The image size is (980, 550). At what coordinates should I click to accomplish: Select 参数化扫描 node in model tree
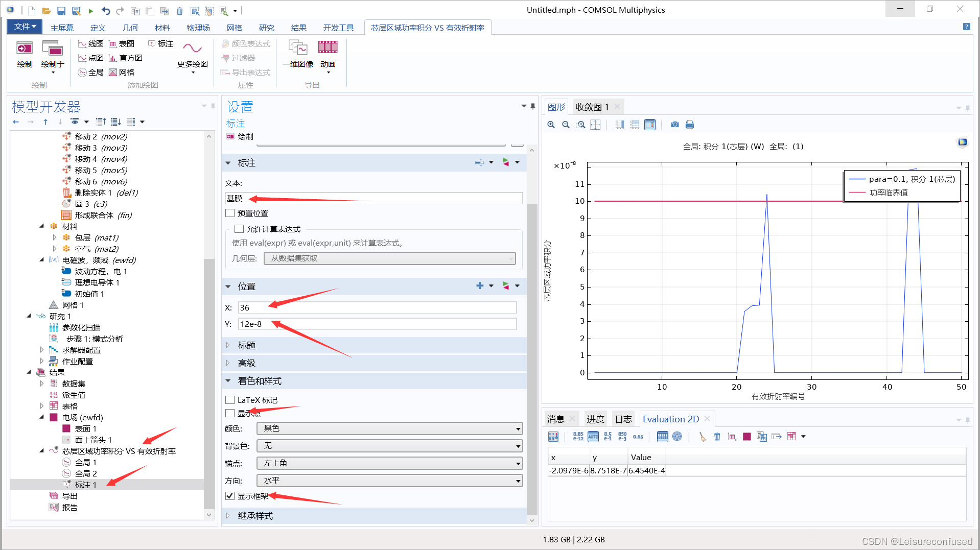tap(81, 327)
